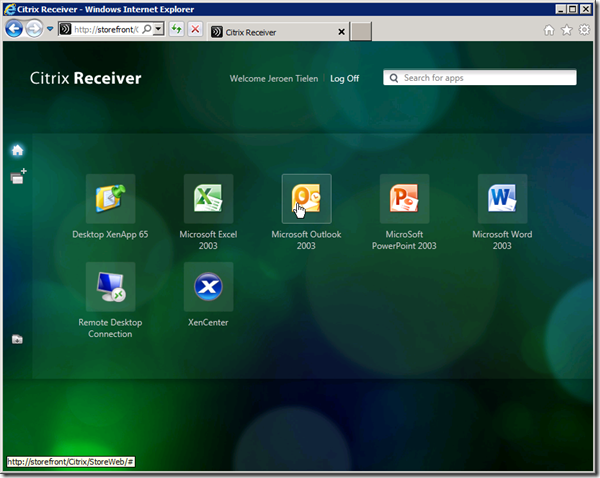Open the recent pages dropdown arrow
The image size is (600, 478).
point(50,29)
